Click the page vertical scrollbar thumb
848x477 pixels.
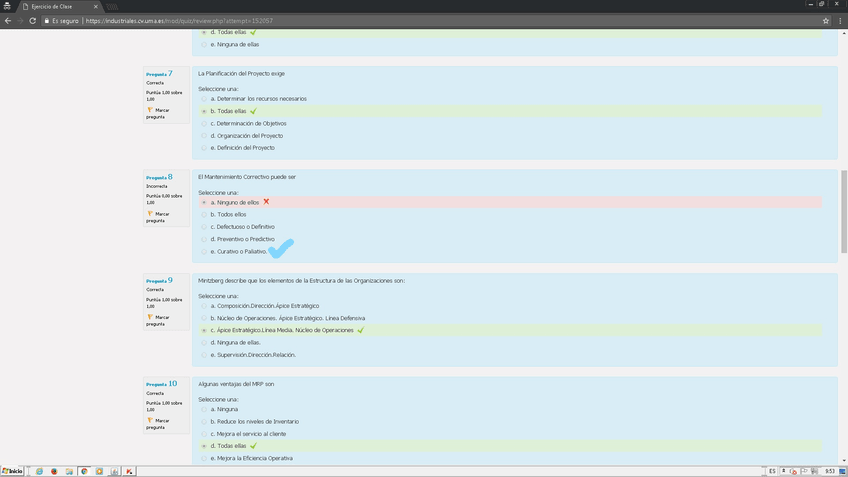843,210
